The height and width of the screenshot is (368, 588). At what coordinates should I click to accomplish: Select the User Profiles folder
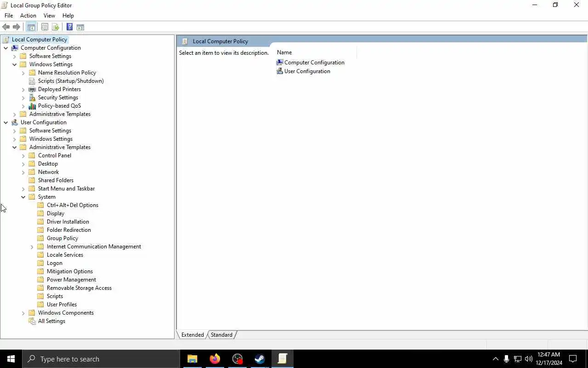pos(62,305)
